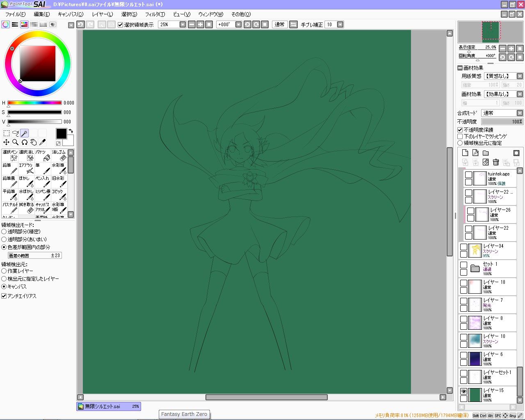Select the move layer tool
Viewport: 525px width, 420px height.
[6, 142]
